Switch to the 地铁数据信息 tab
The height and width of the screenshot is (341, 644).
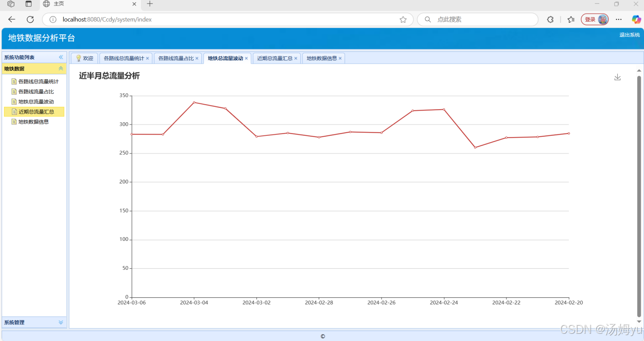point(322,58)
